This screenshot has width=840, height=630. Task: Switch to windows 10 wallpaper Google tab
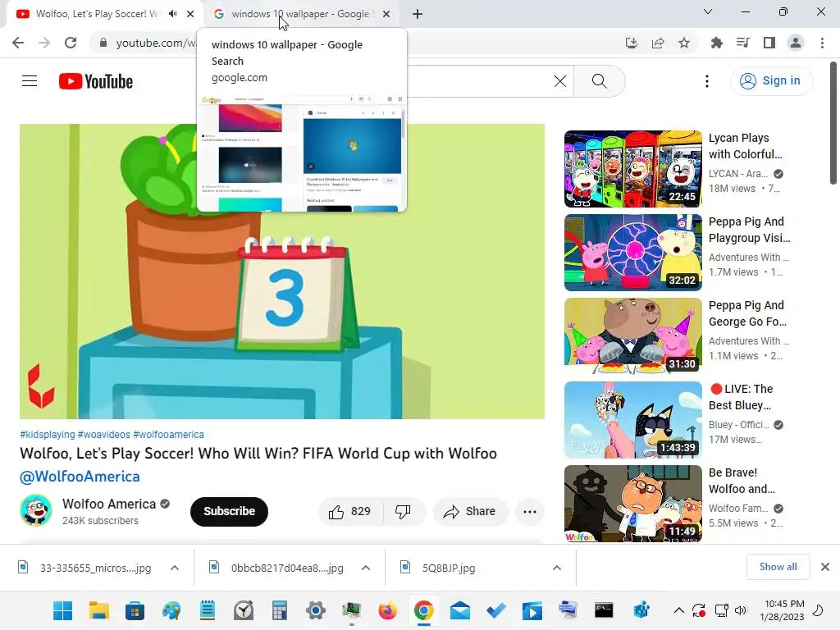pyautogui.click(x=300, y=14)
